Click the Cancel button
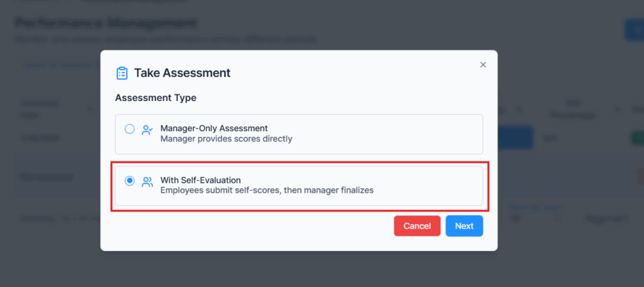644x287 pixels. tap(417, 226)
